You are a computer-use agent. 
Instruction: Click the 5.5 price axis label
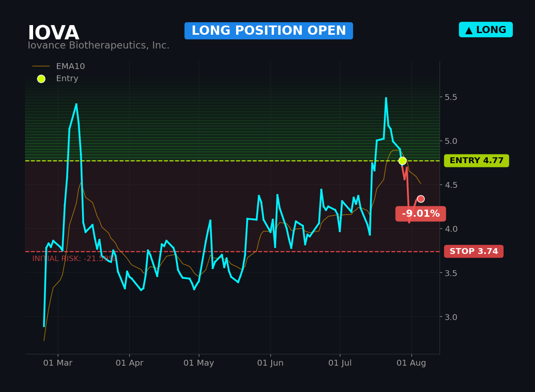coord(451,97)
